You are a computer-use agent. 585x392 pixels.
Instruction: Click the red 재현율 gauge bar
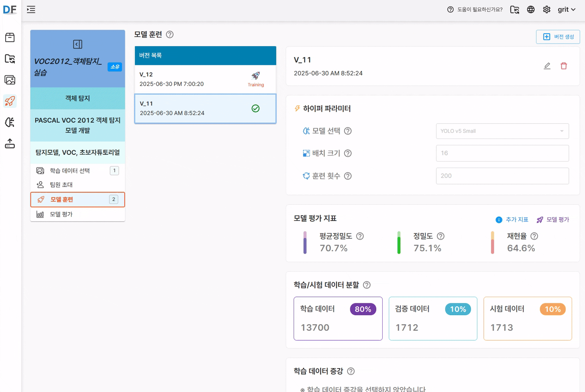coord(492,243)
